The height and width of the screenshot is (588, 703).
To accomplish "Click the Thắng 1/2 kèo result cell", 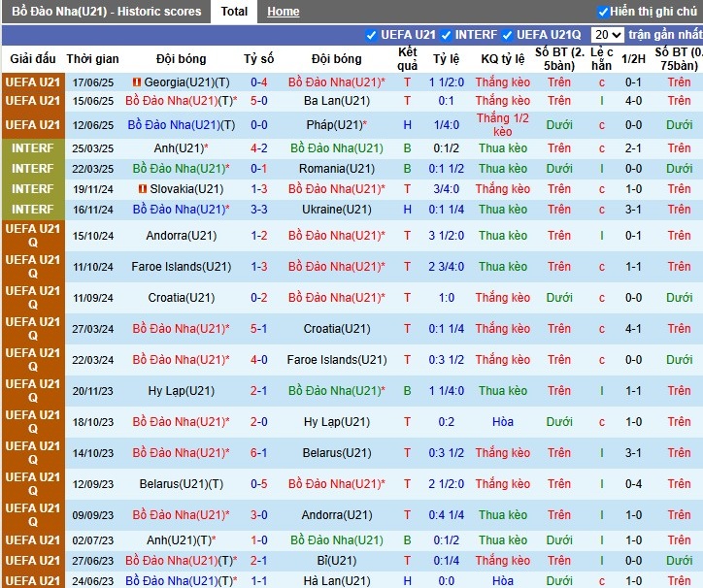I will pyautogui.click(x=503, y=125).
